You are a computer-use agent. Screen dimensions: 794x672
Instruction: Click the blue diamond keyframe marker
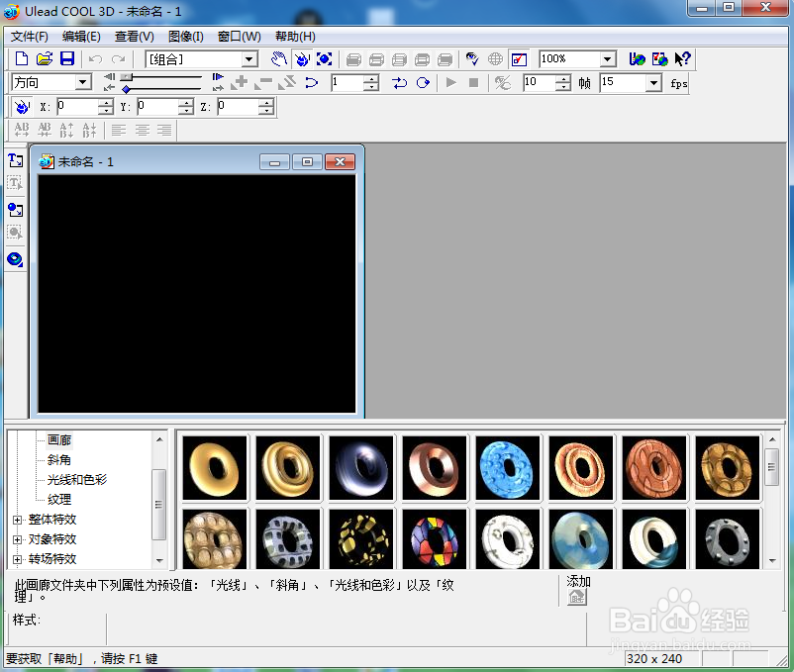point(126,89)
